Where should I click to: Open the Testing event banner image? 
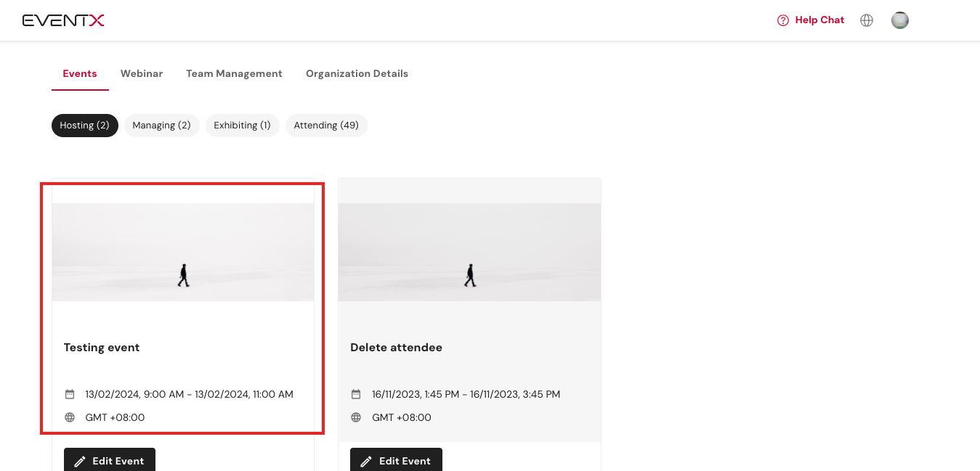pos(183,252)
